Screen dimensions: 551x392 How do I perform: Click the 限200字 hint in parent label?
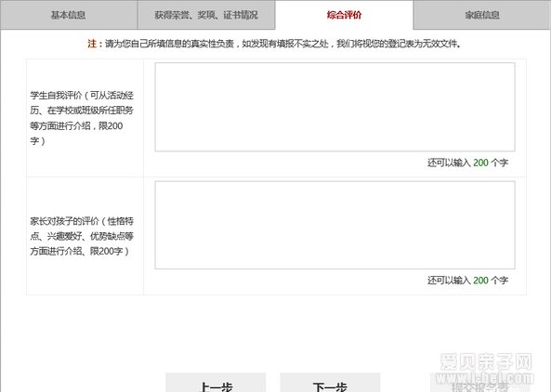pos(107,251)
